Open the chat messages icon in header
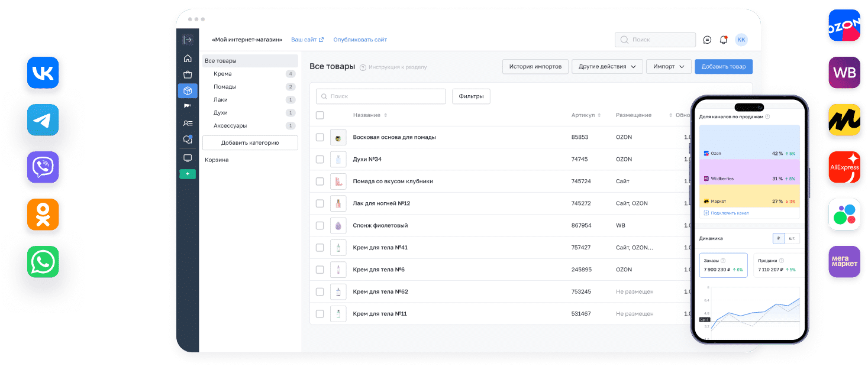The width and height of the screenshot is (868, 373). 707,40
